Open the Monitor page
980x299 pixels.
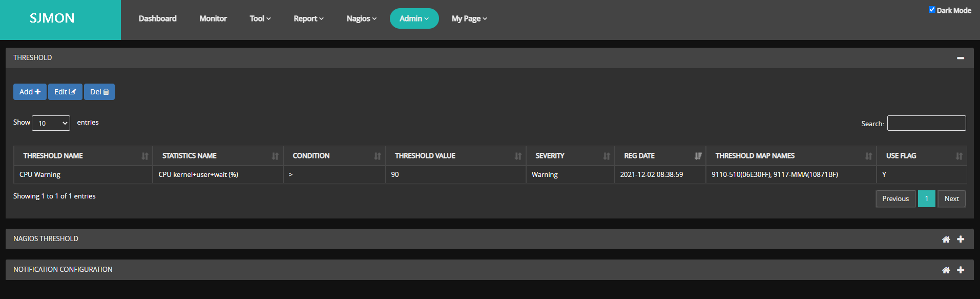point(213,18)
